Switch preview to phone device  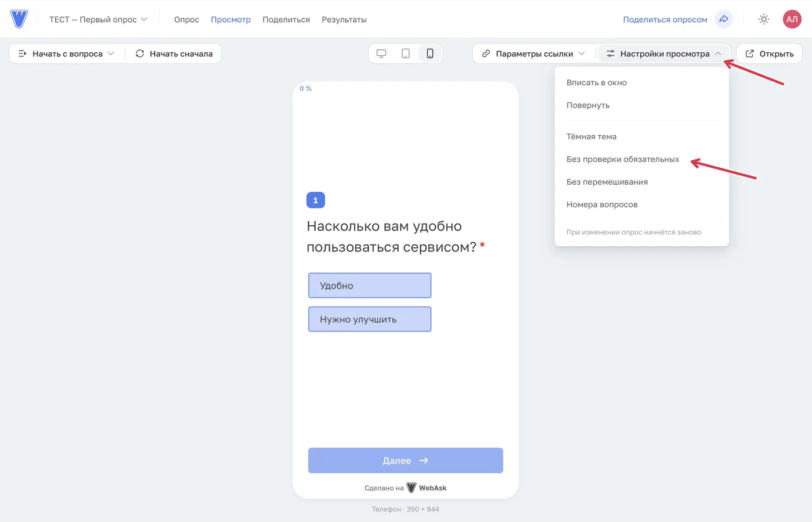click(430, 53)
